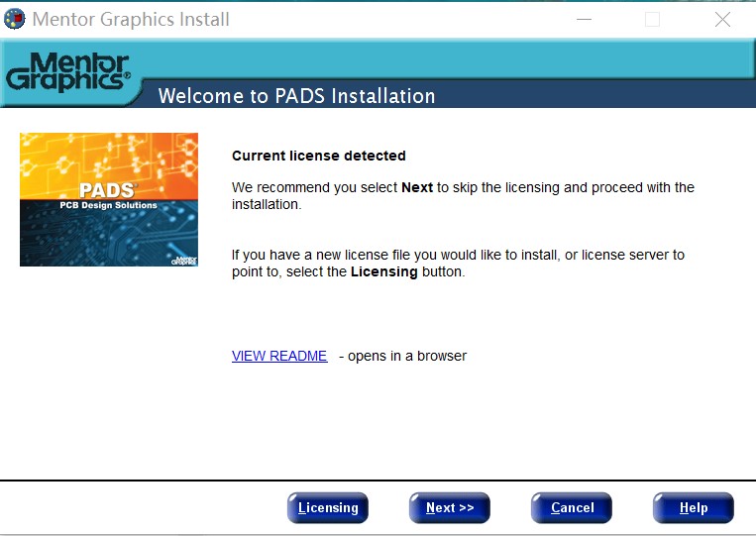
Task: Click the disabled maximize window button
Action: [652, 19]
